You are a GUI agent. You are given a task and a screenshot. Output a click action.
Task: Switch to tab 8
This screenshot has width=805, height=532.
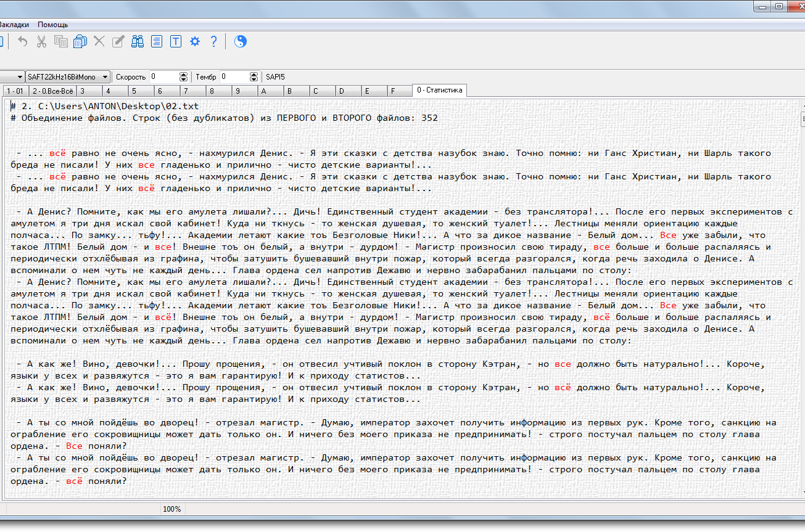click(x=219, y=91)
